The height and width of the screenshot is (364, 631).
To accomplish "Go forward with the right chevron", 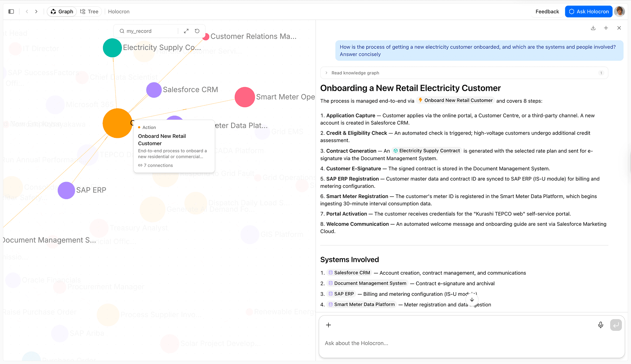I will pyautogui.click(x=36, y=12).
